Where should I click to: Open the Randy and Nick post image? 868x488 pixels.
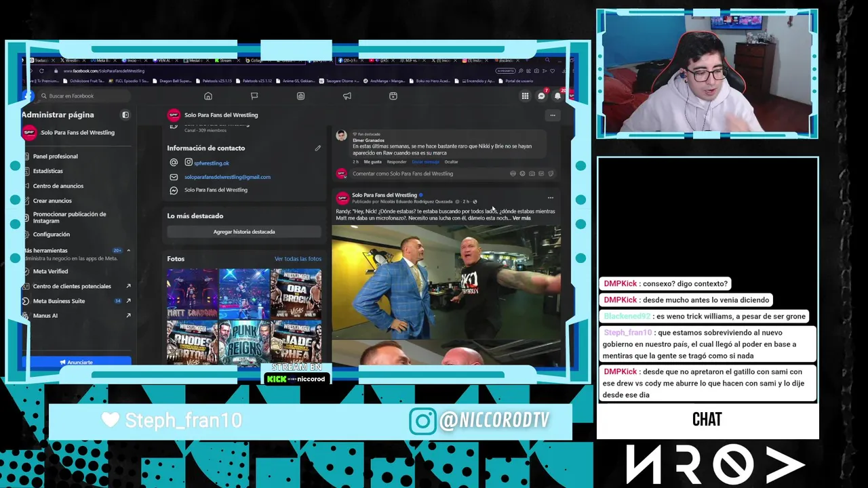point(446,282)
